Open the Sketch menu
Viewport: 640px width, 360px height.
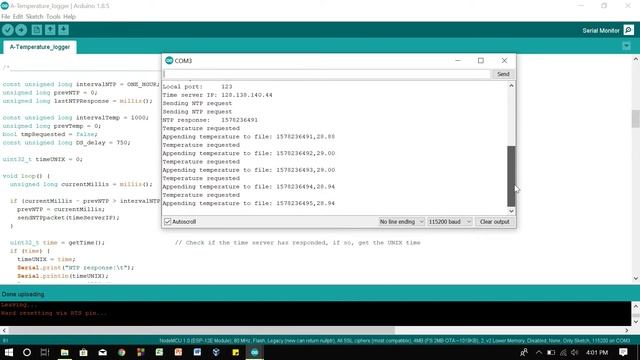click(x=34, y=17)
